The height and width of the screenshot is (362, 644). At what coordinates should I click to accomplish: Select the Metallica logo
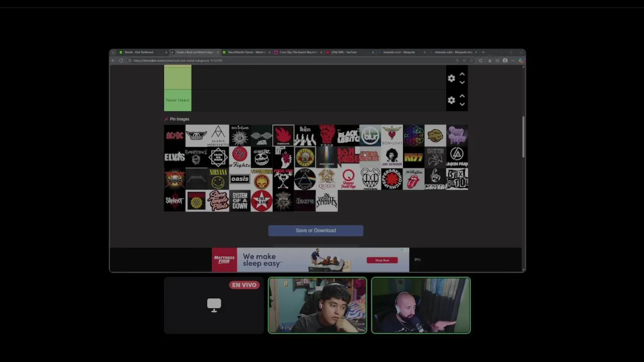click(196, 179)
